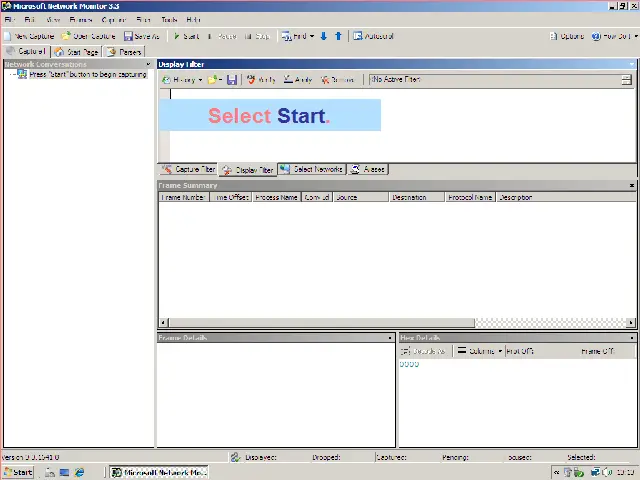This screenshot has height=480, width=640.
Task: Open the Frames menu
Action: point(81,20)
